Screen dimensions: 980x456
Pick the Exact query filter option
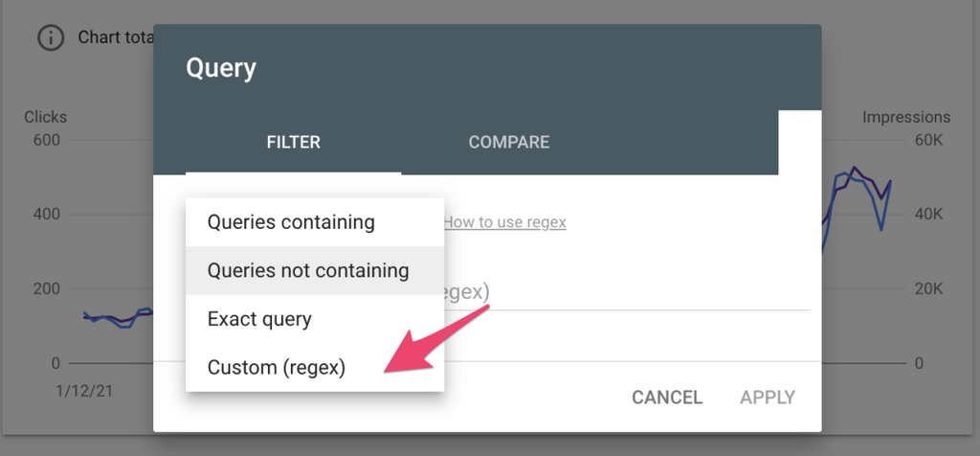pyautogui.click(x=259, y=319)
